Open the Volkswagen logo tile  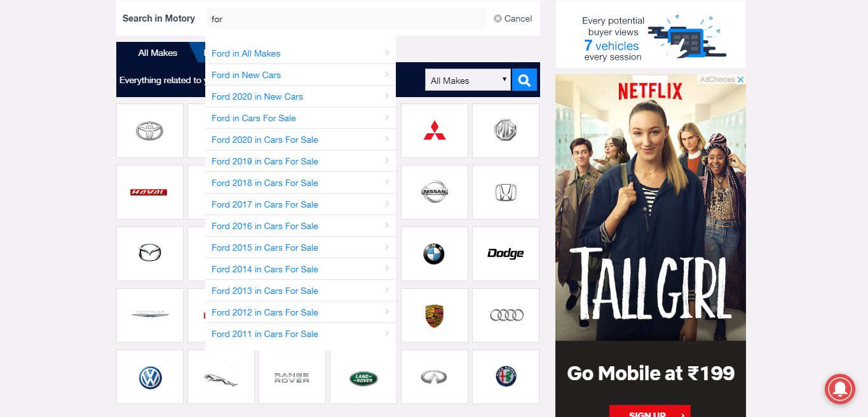pos(150,377)
